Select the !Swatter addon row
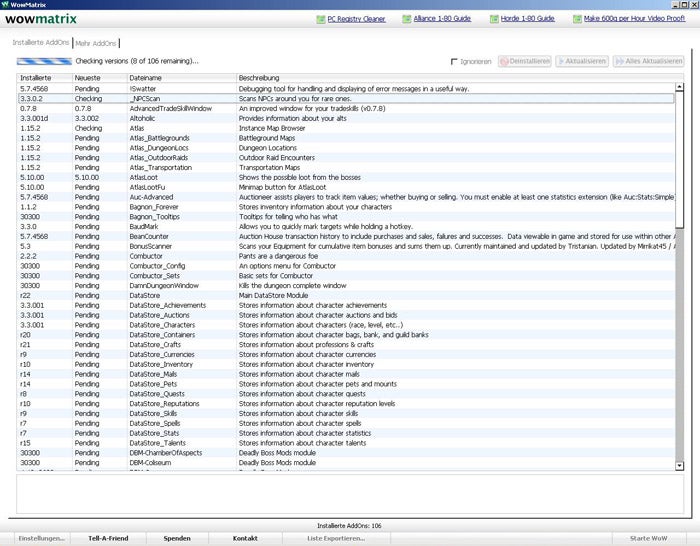The width and height of the screenshot is (700, 546). 346,89
